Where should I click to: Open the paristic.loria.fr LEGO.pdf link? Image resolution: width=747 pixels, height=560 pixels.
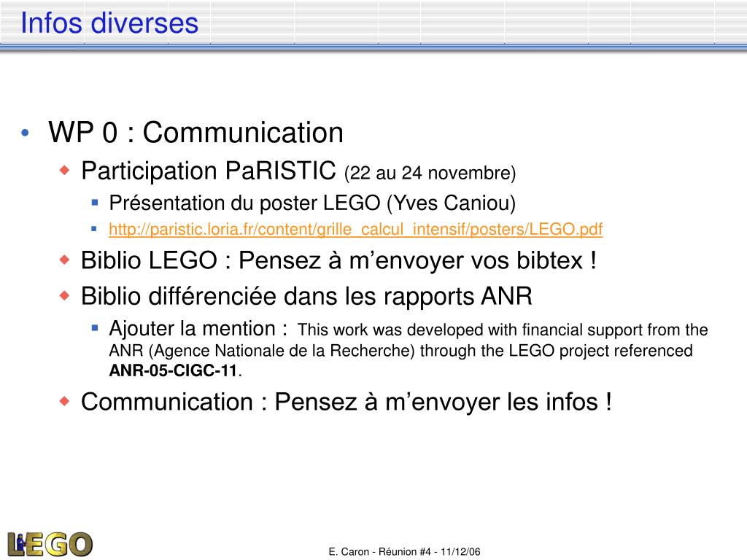[355, 230]
